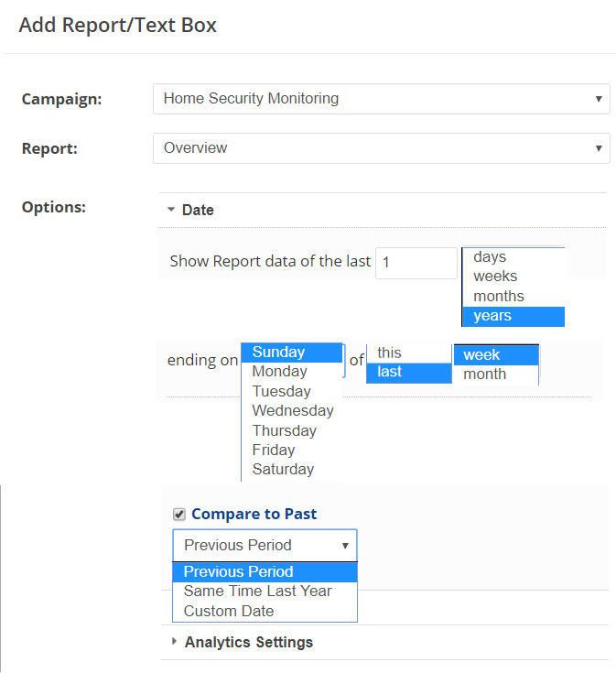Image resolution: width=616 pixels, height=673 pixels.
Task: Choose 'month' in the week/month list
Action: coord(484,374)
